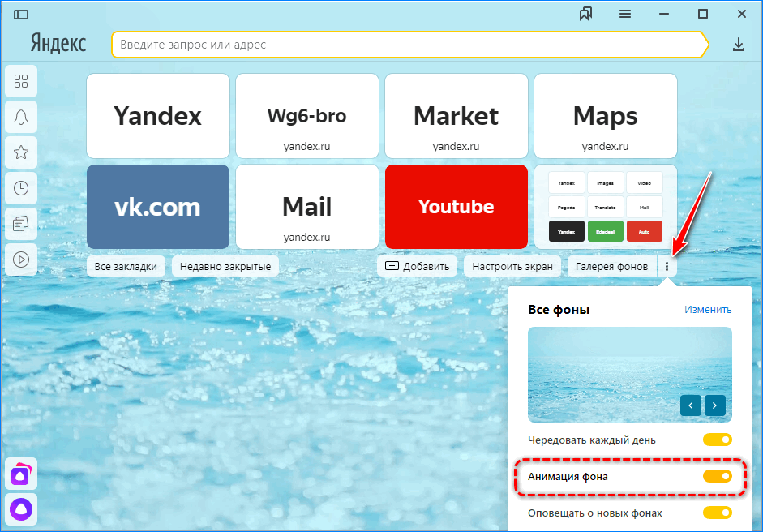
Task: Open 'Все закладки' bookmarks button
Action: point(126,266)
